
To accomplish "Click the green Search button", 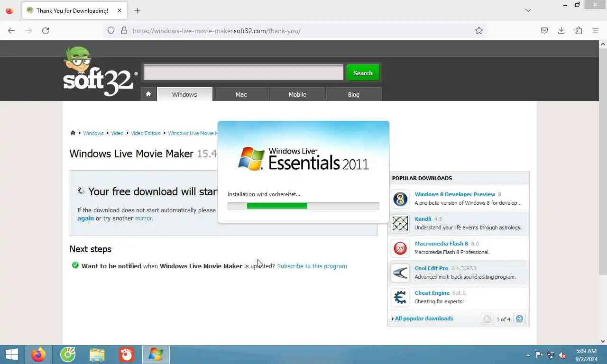I will 363,73.
